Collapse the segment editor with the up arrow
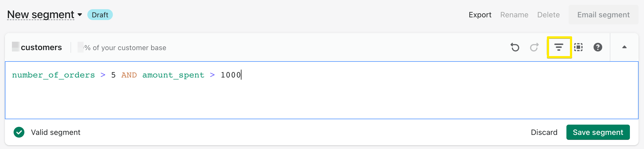 pyautogui.click(x=624, y=47)
